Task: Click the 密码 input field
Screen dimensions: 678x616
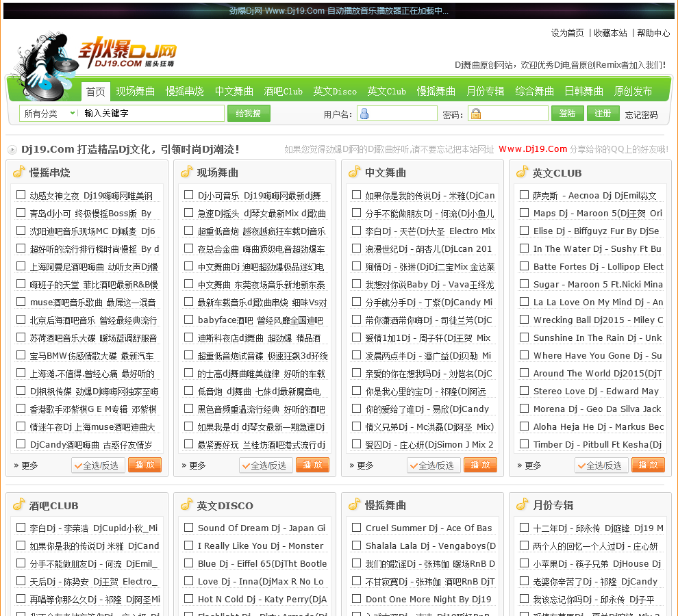Action: click(508, 114)
